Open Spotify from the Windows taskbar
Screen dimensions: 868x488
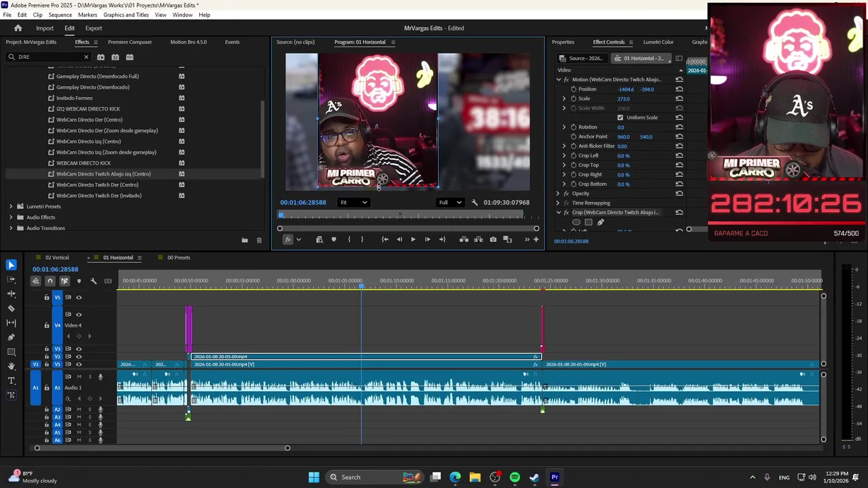click(515, 477)
